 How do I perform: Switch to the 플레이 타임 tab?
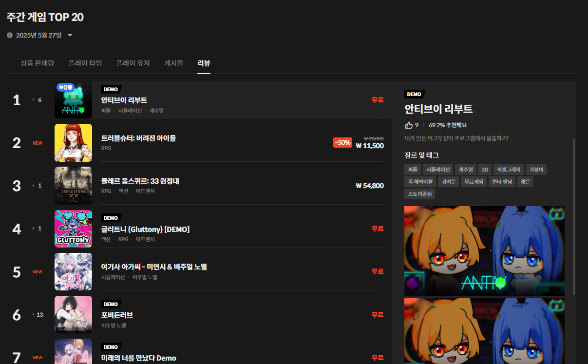tap(85, 63)
